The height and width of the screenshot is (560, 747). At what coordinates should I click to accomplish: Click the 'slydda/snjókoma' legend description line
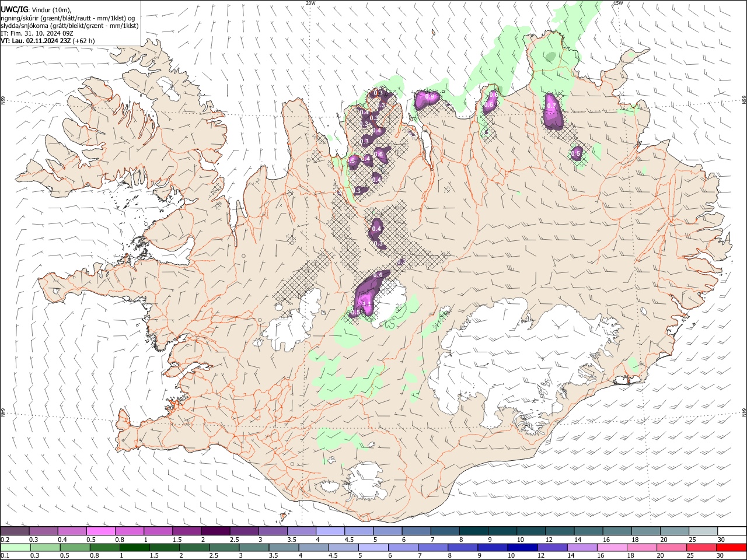pyautogui.click(x=69, y=26)
